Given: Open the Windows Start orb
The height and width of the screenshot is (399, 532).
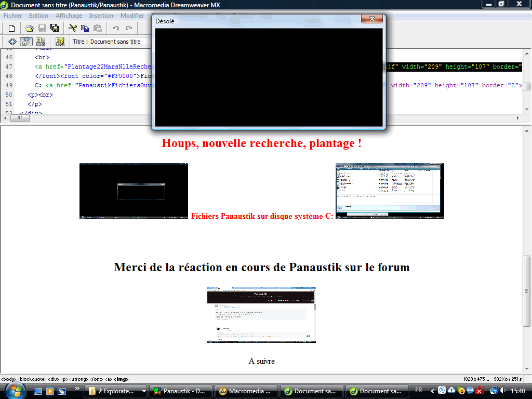Looking at the screenshot, I should pyautogui.click(x=15, y=391).
